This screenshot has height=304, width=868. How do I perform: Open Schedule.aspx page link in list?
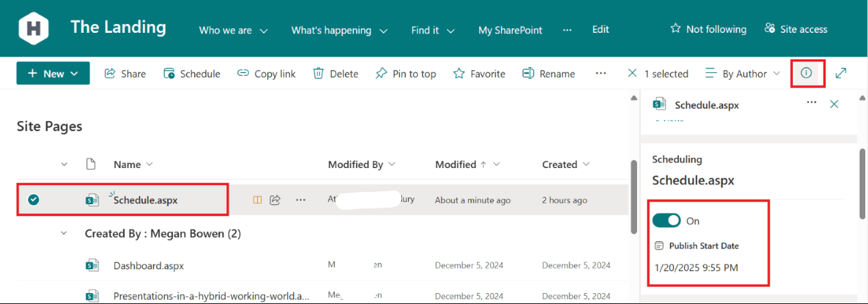146,199
